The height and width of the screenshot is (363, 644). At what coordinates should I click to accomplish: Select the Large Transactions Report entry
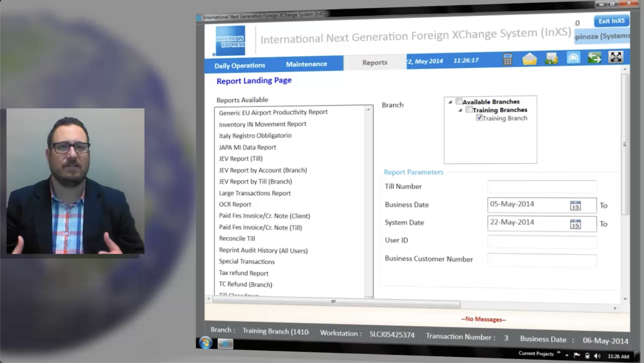click(x=254, y=193)
